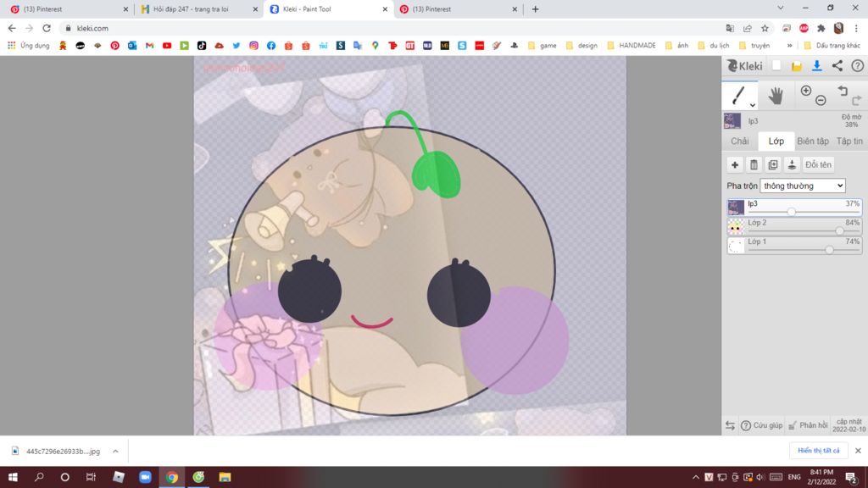Open the TikTok bookmark icon
Screen dimensions: 868x488
202,46
